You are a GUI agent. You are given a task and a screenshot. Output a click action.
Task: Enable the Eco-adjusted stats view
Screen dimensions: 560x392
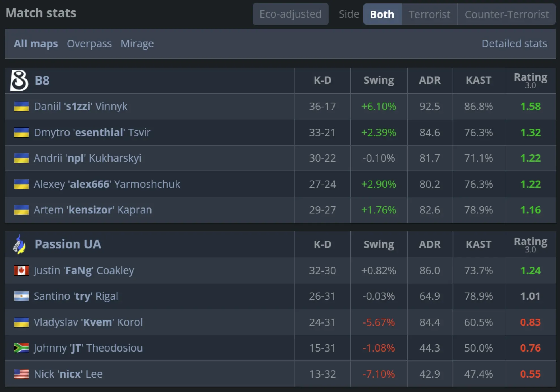290,14
